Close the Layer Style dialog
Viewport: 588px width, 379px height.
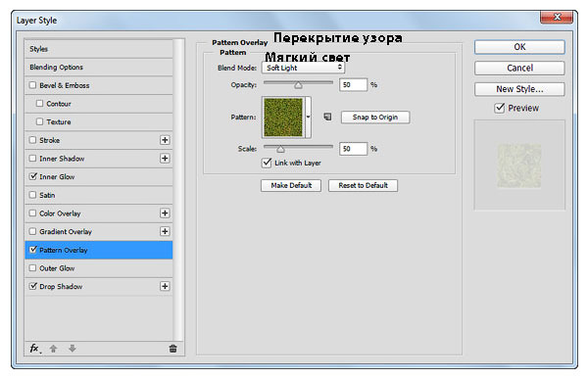[557, 17]
